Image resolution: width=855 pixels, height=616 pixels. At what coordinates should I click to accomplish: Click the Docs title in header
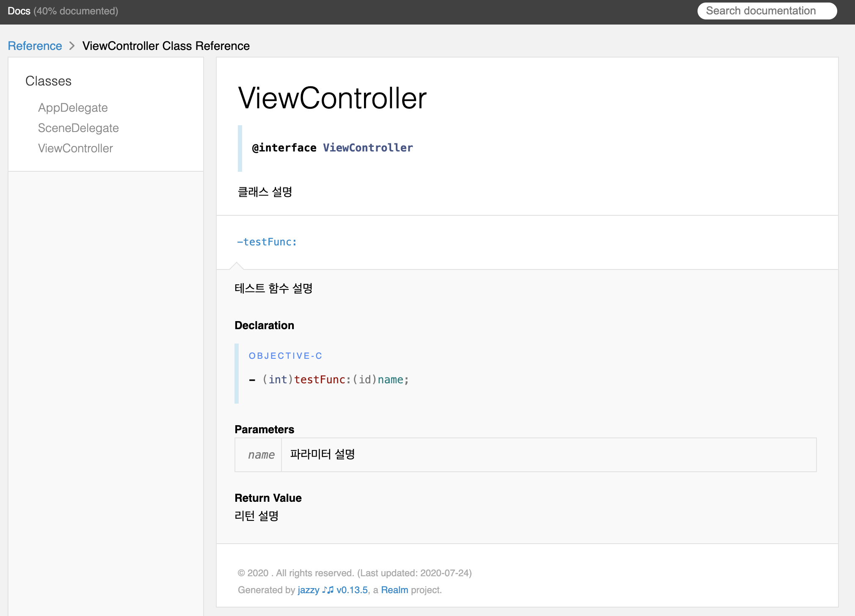[x=19, y=11]
